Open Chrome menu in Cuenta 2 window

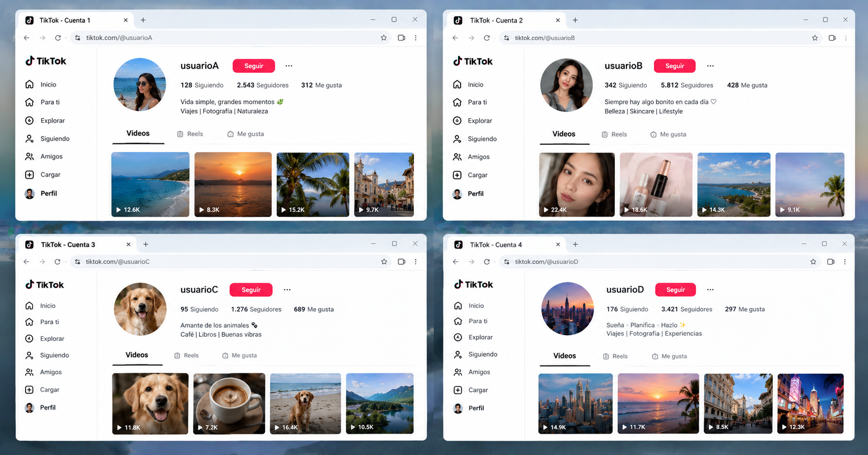tap(846, 38)
